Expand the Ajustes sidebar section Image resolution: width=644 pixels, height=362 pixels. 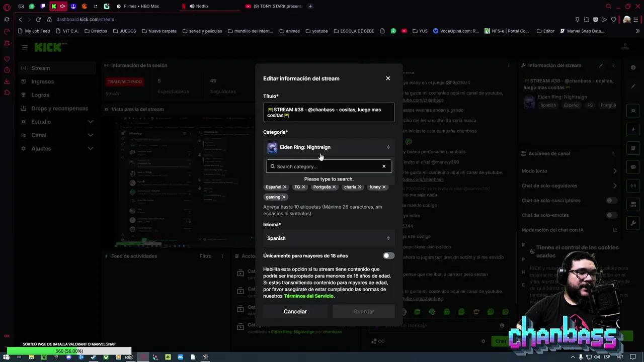tap(90, 148)
